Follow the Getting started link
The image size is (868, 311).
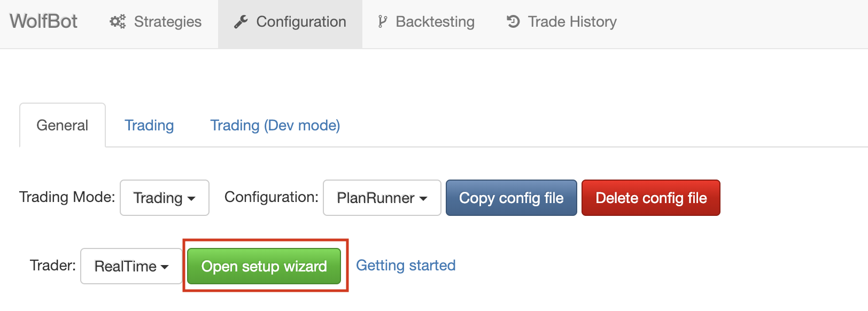(406, 266)
